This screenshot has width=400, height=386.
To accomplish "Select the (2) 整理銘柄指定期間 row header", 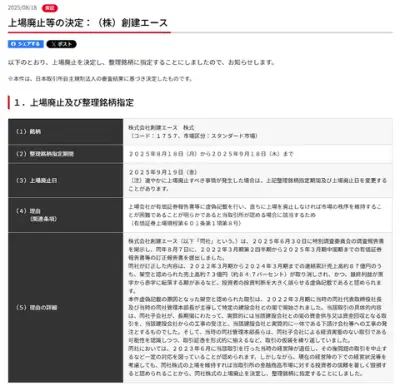I will click(66, 154).
